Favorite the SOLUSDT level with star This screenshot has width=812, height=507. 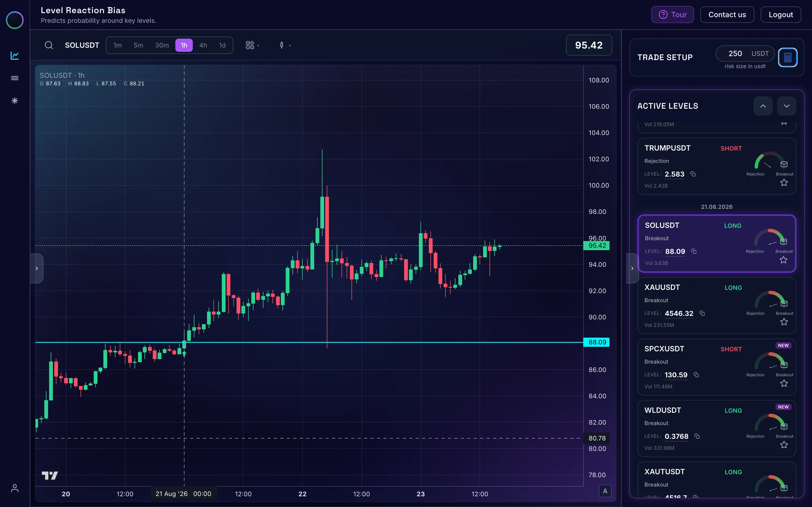coord(784,260)
